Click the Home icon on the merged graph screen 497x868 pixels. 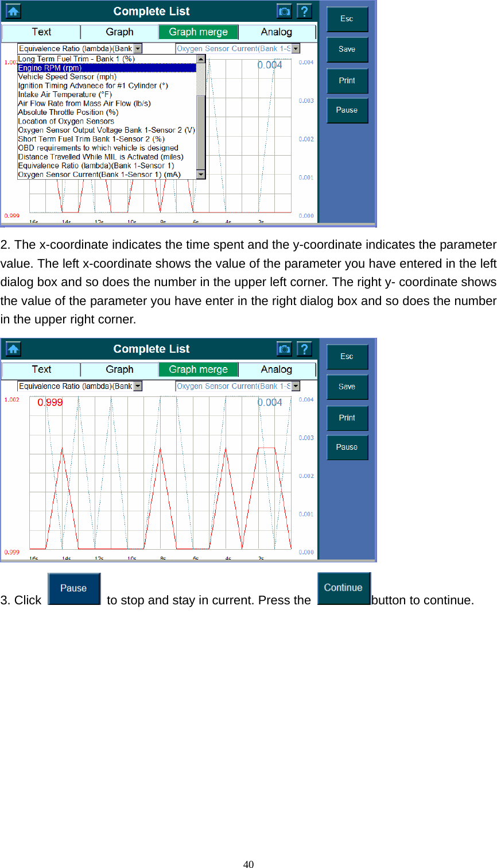click(x=13, y=349)
